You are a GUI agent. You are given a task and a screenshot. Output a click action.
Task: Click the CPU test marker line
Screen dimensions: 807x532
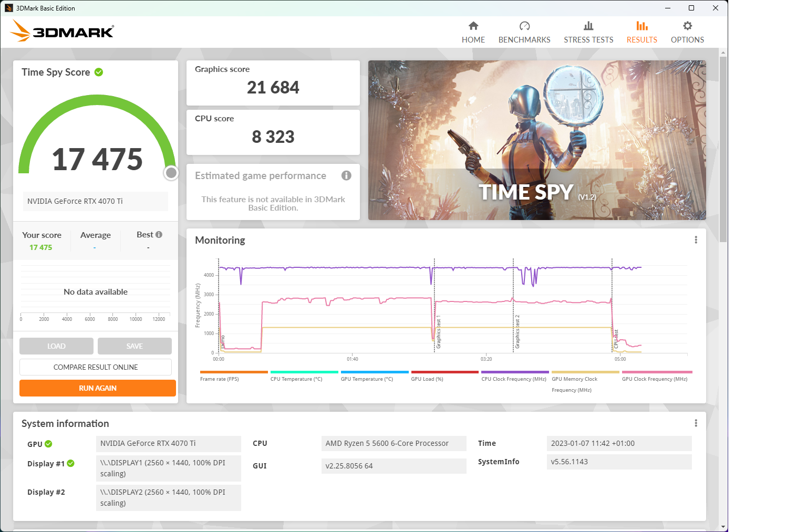click(612, 306)
